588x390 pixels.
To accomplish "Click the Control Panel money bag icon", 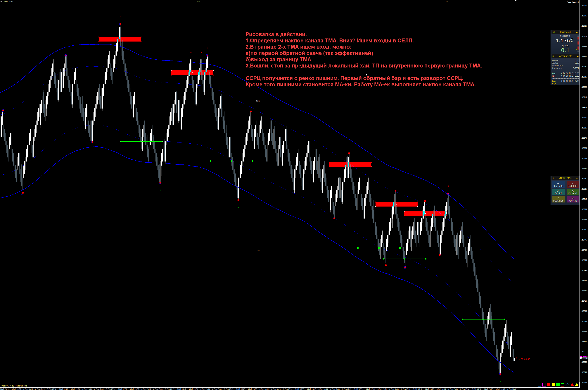I will (554, 178).
